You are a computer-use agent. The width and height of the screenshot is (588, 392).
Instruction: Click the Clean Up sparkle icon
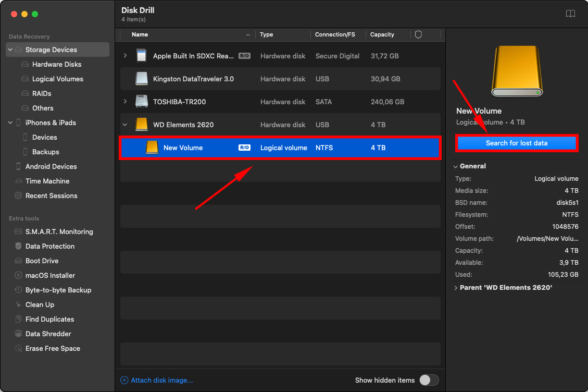[18, 304]
